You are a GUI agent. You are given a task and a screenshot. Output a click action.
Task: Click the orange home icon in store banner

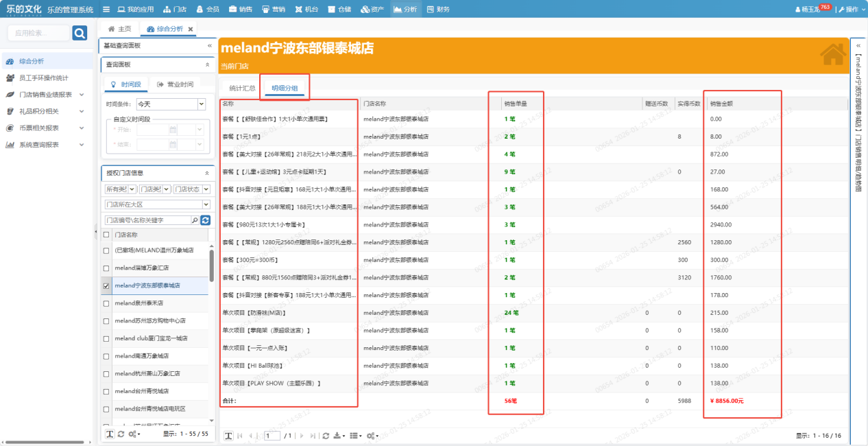tap(832, 56)
